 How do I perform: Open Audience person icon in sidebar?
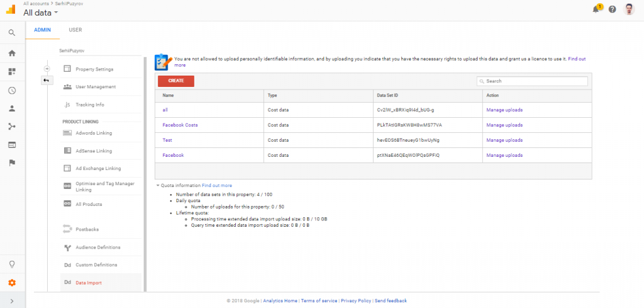(12, 108)
